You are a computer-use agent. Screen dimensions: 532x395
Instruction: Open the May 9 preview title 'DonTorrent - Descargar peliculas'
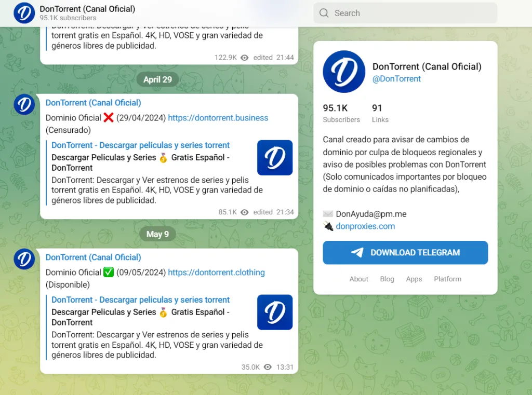click(140, 299)
